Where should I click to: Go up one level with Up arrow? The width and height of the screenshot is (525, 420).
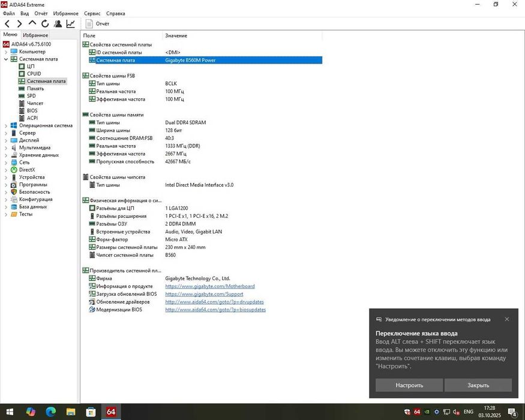click(32, 23)
